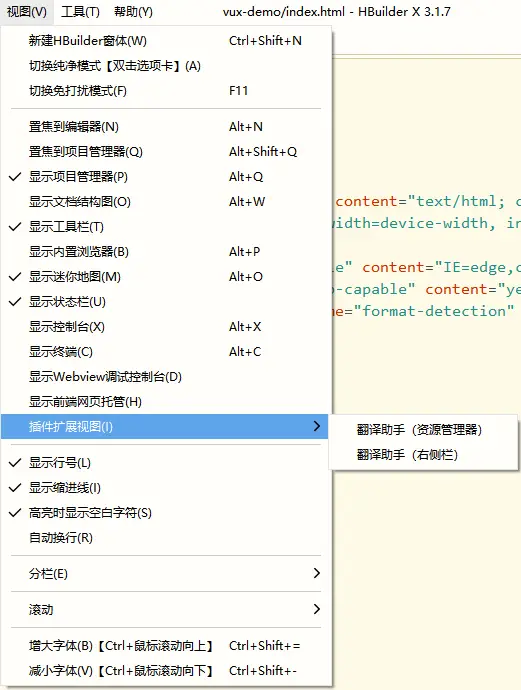This screenshot has width=521, height=690.
Task: Click the Ctrl+Shift+- shortcut text
Action: pos(263,671)
